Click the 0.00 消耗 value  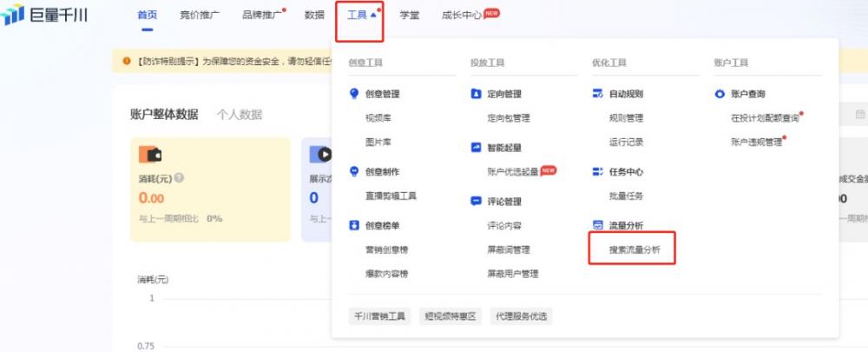[x=151, y=198]
